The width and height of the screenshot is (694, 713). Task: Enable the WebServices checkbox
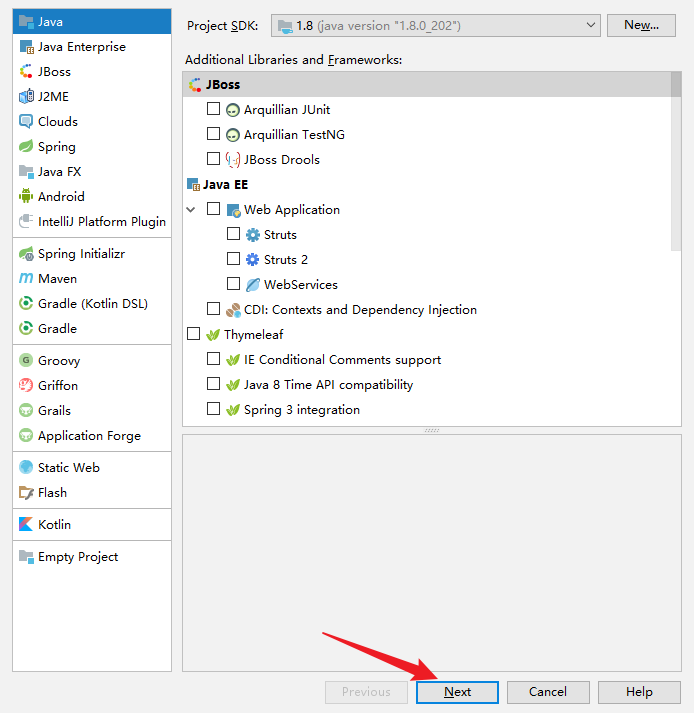(233, 284)
